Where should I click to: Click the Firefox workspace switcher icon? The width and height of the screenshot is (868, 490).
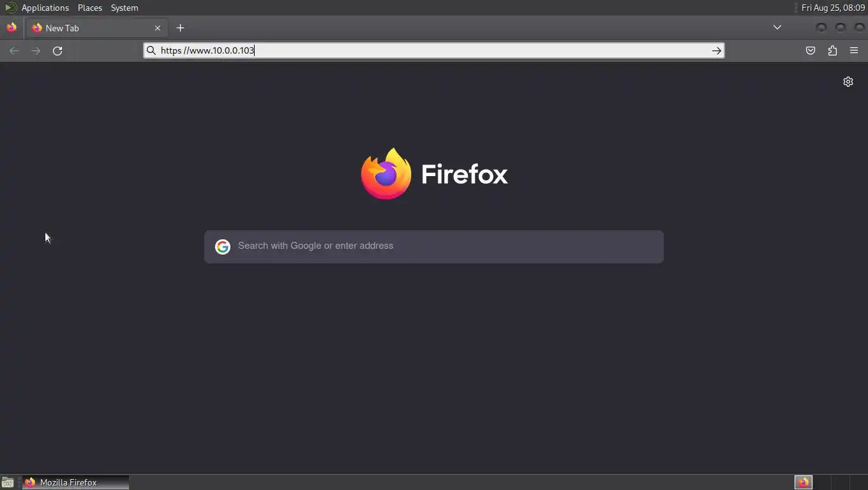[804, 482]
